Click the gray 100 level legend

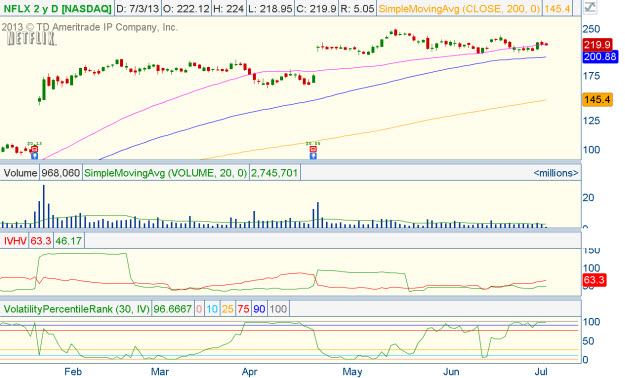click(x=278, y=309)
